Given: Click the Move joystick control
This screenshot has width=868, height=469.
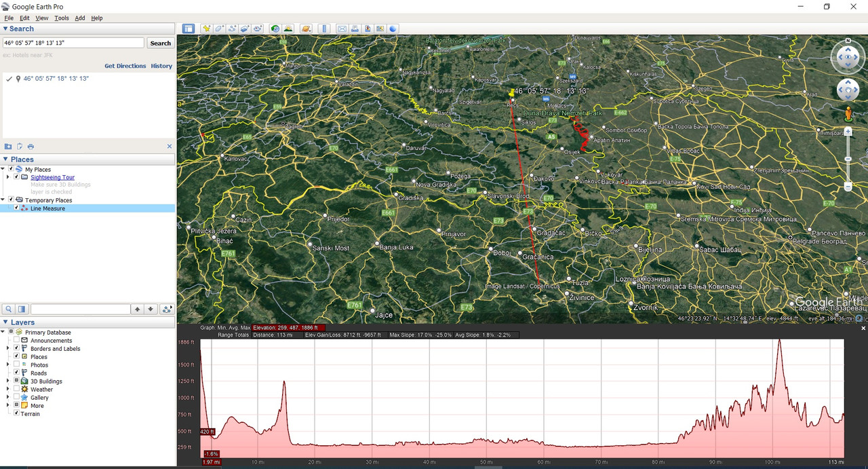Looking at the screenshot, I should [848, 90].
